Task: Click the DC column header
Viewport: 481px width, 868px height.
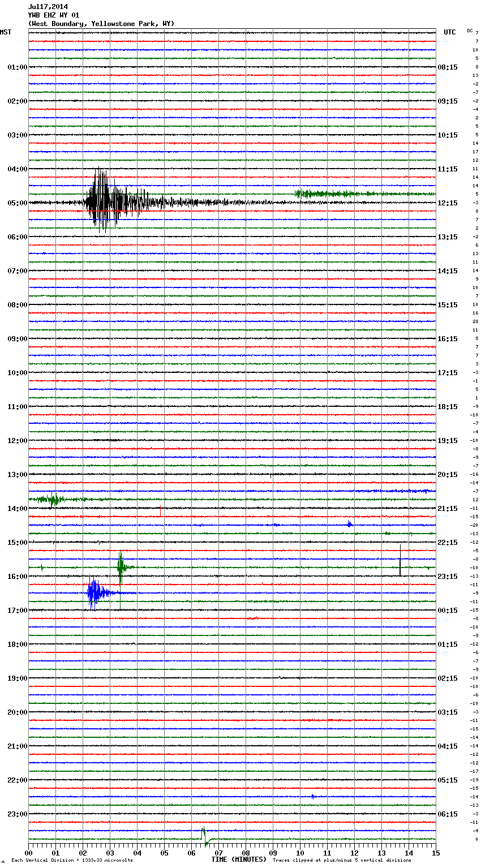Action: click(470, 31)
